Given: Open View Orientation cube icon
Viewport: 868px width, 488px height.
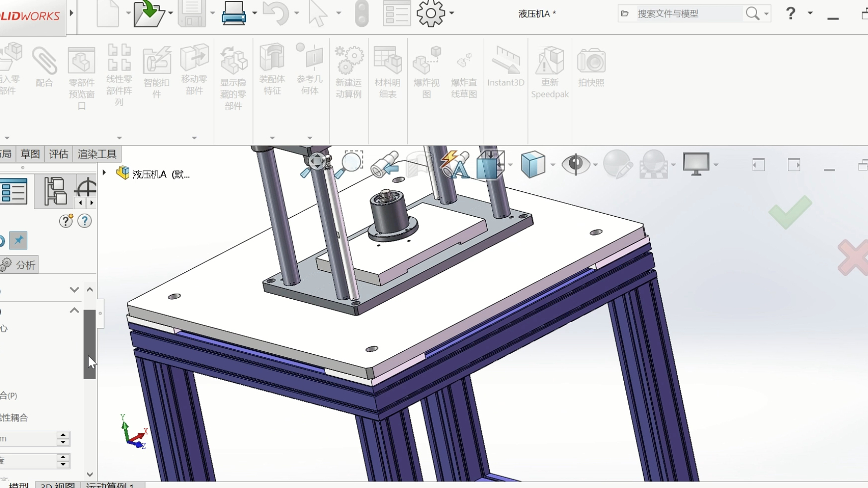Looking at the screenshot, I should [491, 164].
